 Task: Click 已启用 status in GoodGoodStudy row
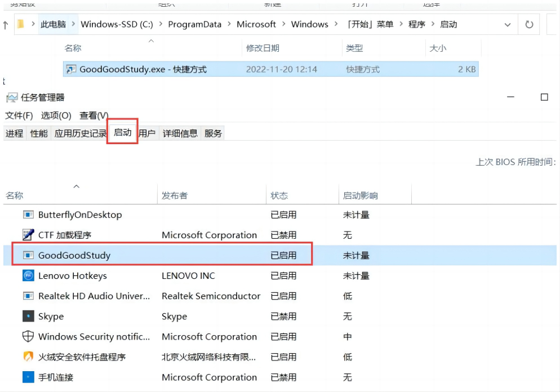[x=283, y=255]
